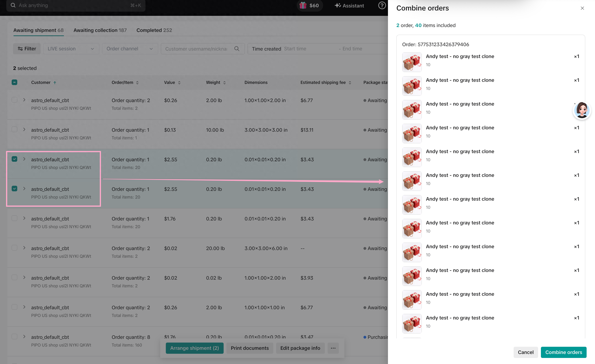Click the customer username search magnifier icon
The width and height of the screenshot is (595, 364).
[237, 49]
